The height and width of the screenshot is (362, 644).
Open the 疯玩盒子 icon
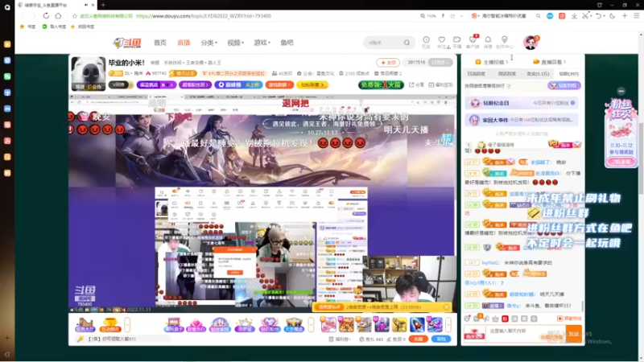(x=173, y=325)
